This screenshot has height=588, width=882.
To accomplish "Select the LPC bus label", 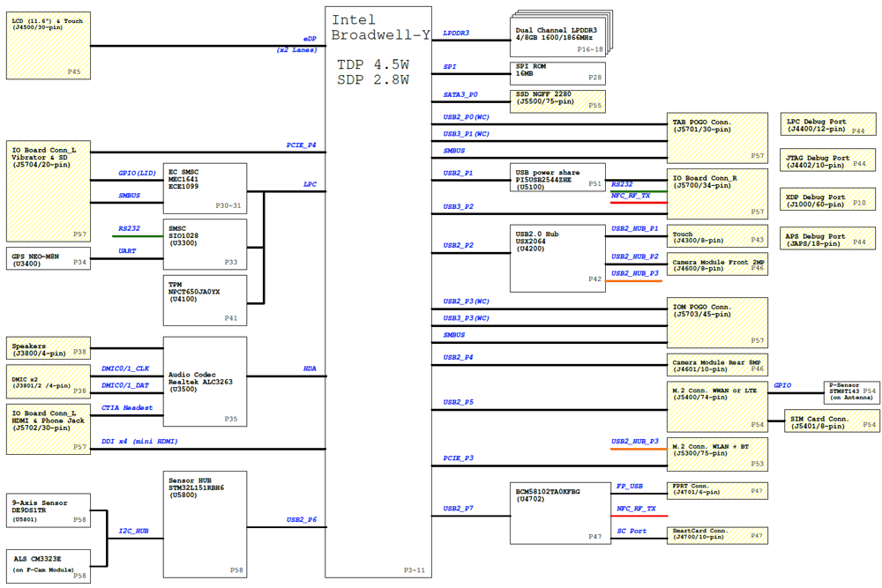I will point(310,184).
